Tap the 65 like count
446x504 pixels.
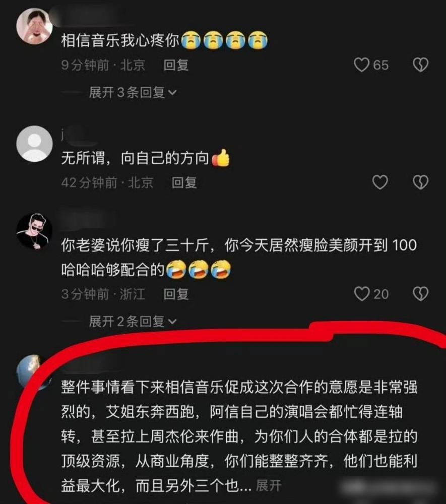pos(381,65)
